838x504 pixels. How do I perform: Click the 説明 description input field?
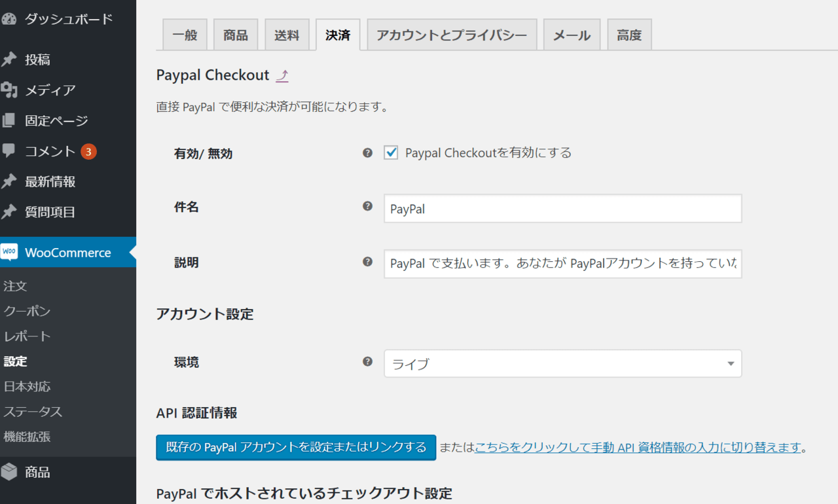click(x=562, y=263)
